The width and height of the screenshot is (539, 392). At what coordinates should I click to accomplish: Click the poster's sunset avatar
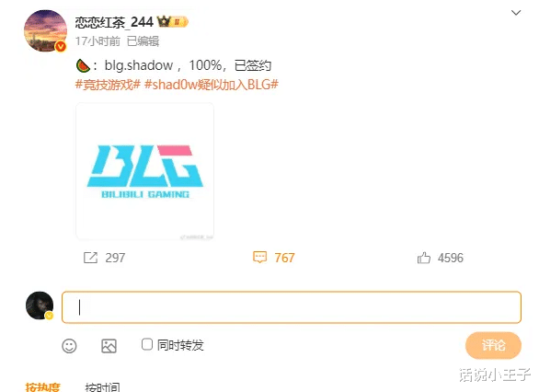pyautogui.click(x=45, y=30)
